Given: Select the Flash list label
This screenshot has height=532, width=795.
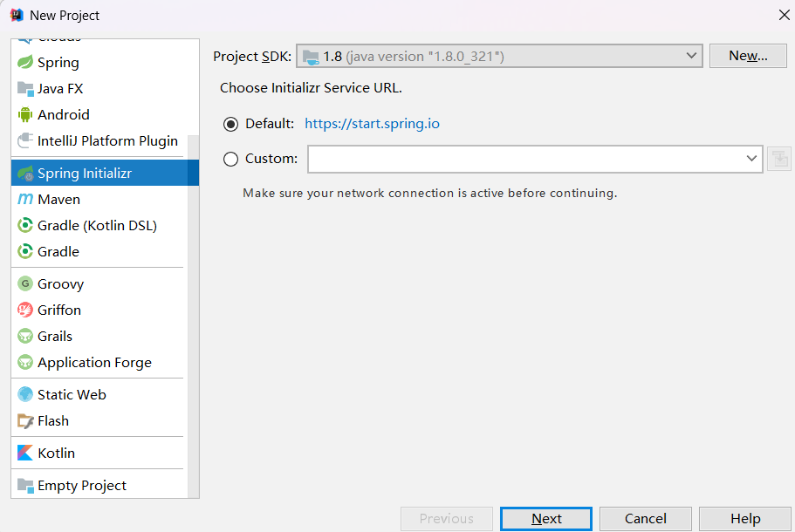Looking at the screenshot, I should click(x=53, y=421).
